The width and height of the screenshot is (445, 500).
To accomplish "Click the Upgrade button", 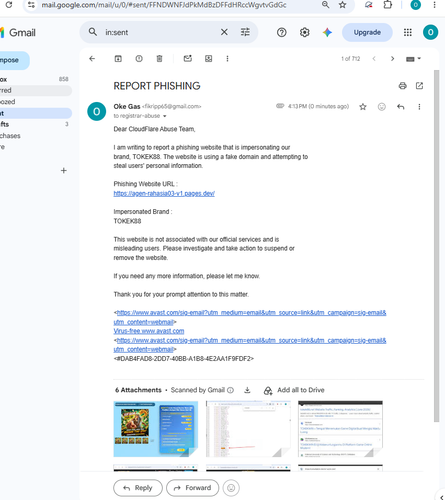I will 367,32.
